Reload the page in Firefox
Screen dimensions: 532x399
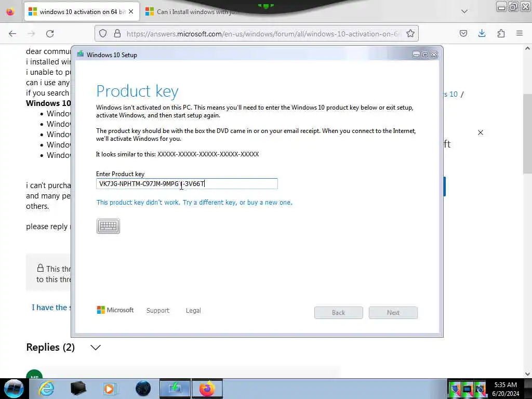(50, 34)
